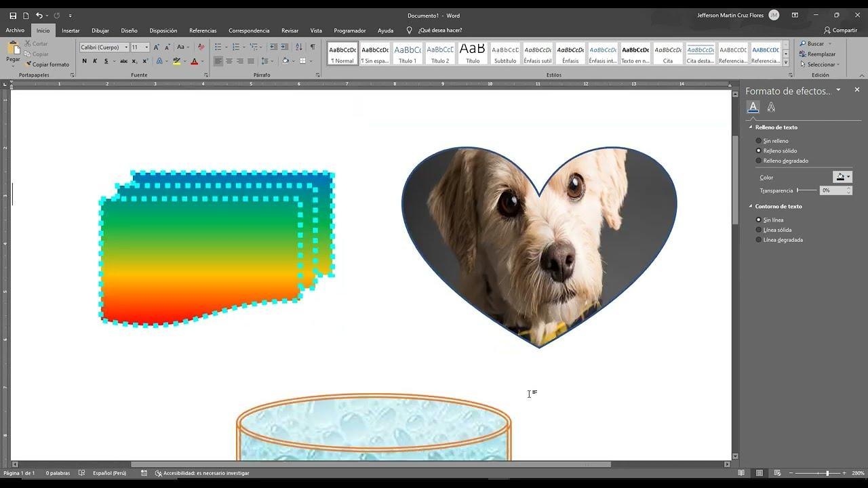868x488 pixels.
Task: Save document using the quick access icon
Action: click(13, 16)
